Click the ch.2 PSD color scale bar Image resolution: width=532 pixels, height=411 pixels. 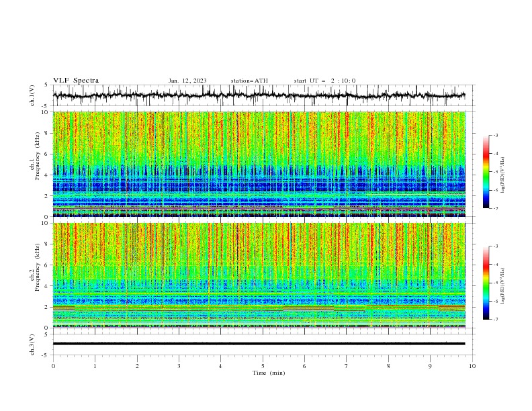coord(486,283)
